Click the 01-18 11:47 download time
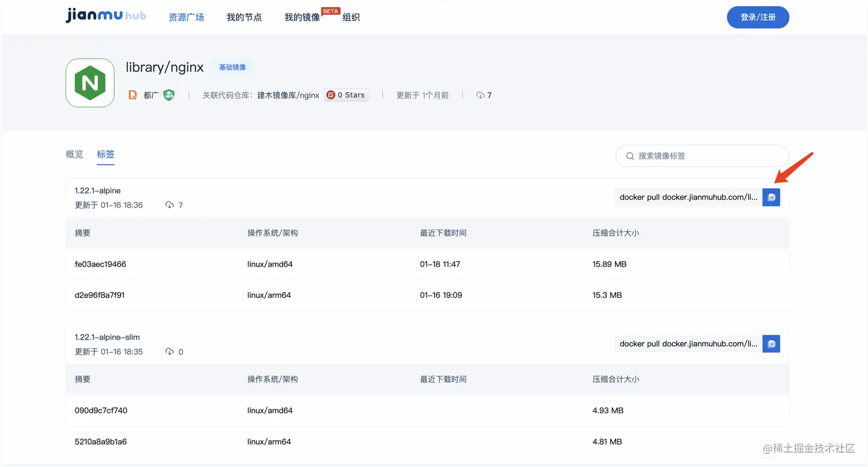The width and height of the screenshot is (868, 467). 440,264
